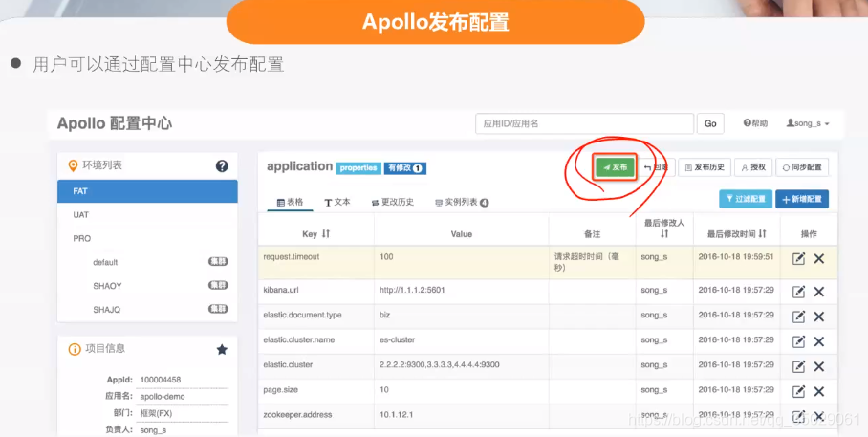Open the 更改历史 tab
Image resolution: width=868 pixels, height=437 pixels.
pos(393,202)
